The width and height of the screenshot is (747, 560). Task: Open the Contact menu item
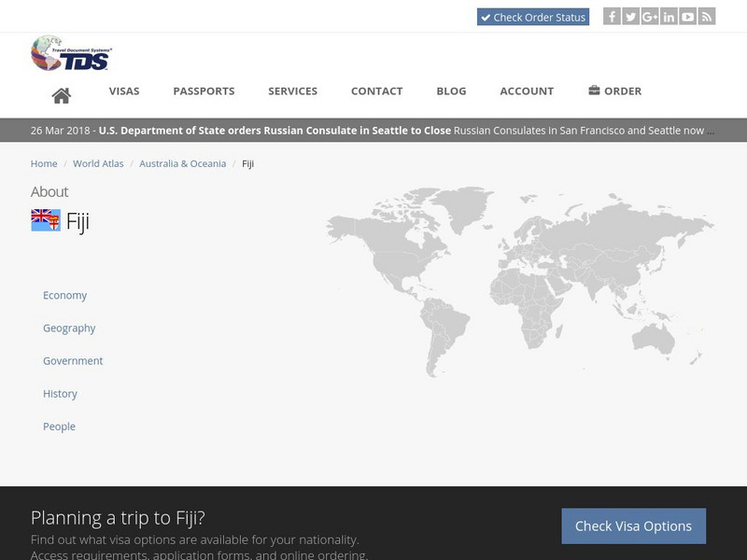pyautogui.click(x=377, y=91)
